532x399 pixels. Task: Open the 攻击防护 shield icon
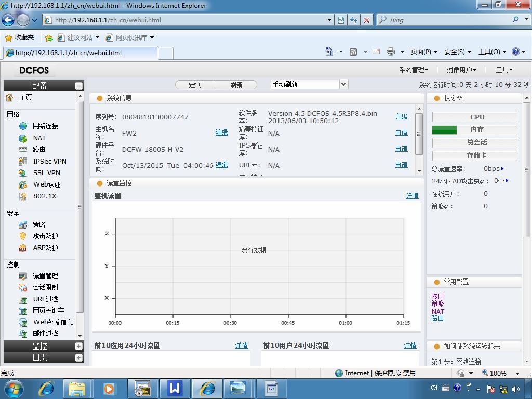[23, 236]
